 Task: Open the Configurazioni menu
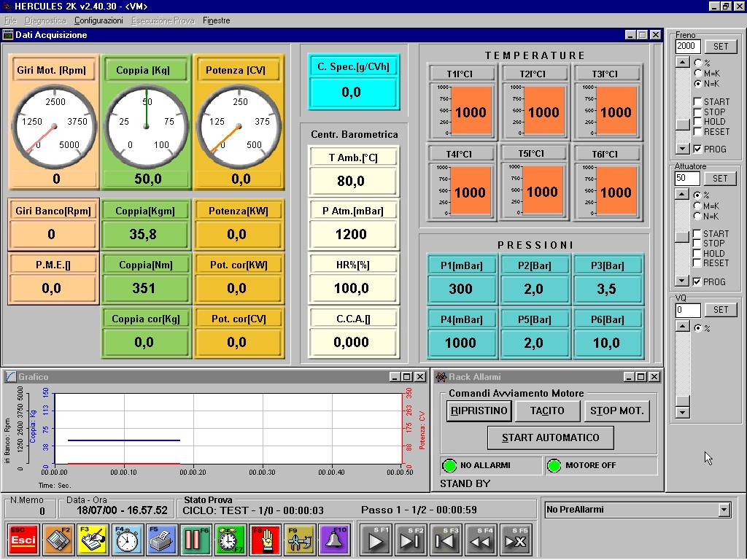(98, 20)
